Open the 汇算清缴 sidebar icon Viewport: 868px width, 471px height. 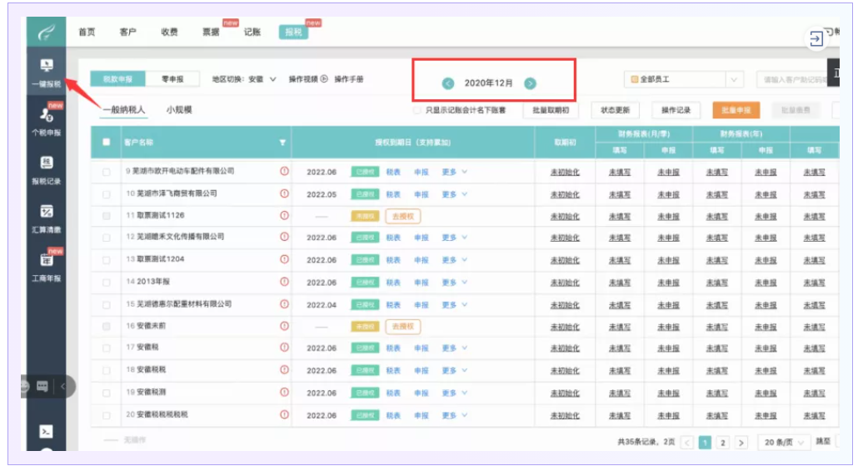click(x=46, y=217)
